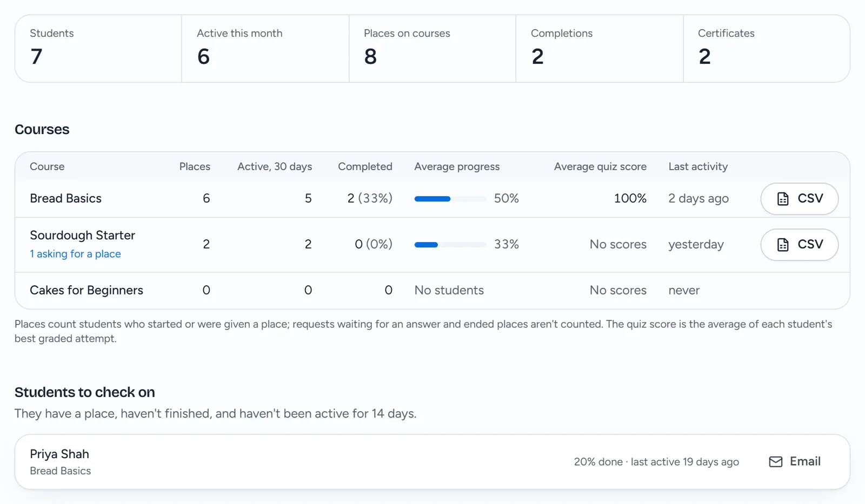The height and width of the screenshot is (504, 865).
Task: Click the envelope icon for Priya Shah
Action: 776,462
